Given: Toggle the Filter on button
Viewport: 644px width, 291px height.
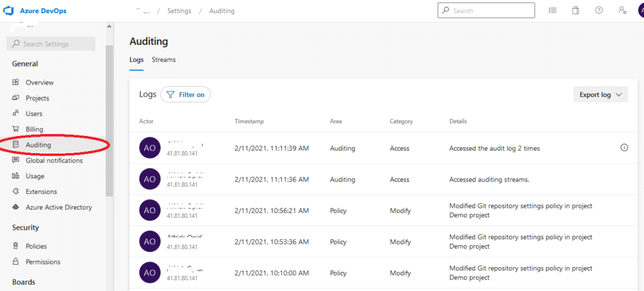Looking at the screenshot, I should (x=186, y=94).
